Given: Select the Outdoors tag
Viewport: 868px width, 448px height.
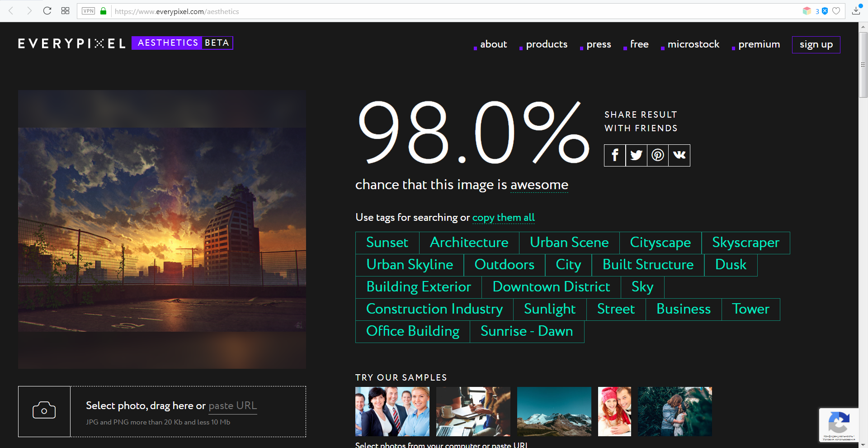Looking at the screenshot, I should point(505,265).
